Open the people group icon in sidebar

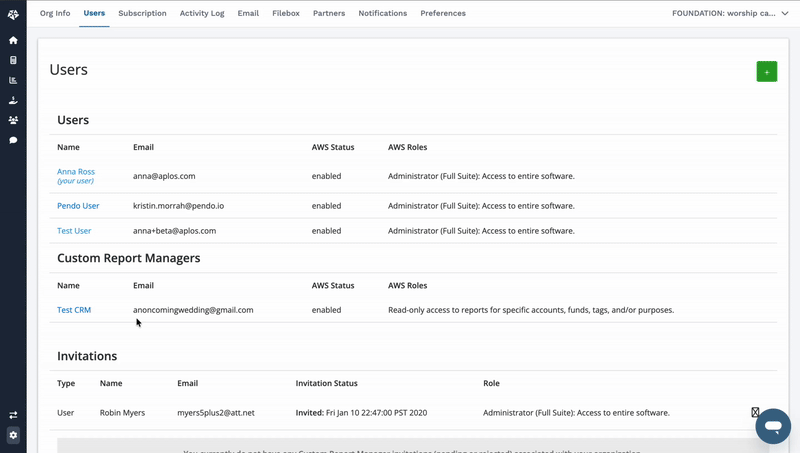tap(13, 120)
